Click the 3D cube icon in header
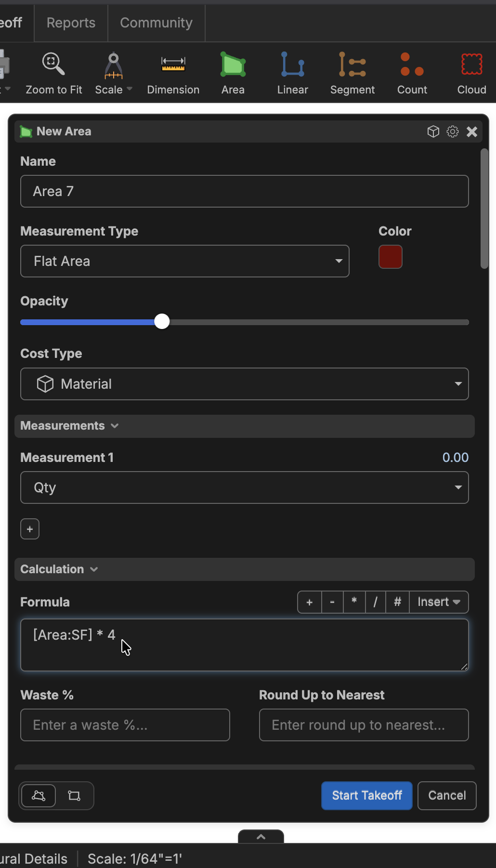496x868 pixels. pyautogui.click(x=433, y=132)
